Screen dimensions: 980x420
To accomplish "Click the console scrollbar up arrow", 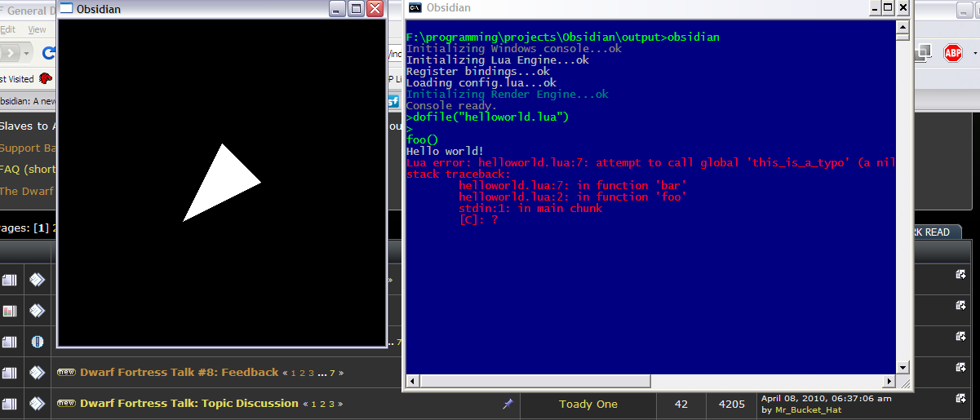I will point(902,27).
